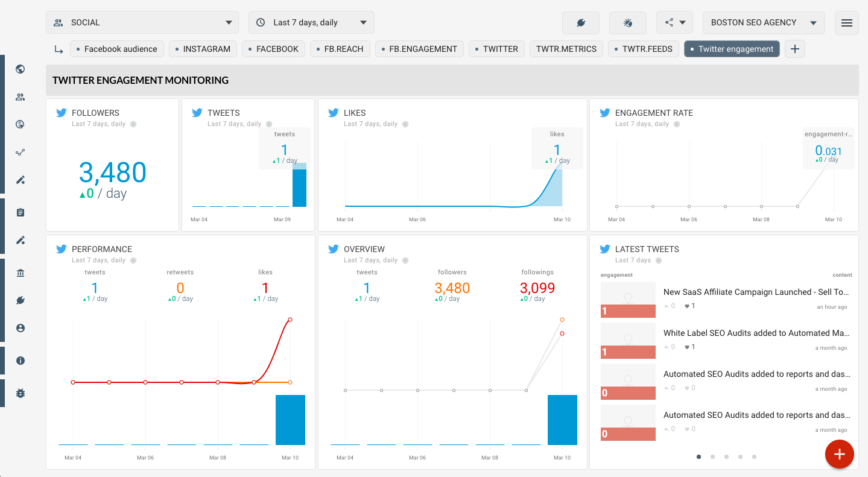Switch to the FB.REACH tab

coord(340,49)
